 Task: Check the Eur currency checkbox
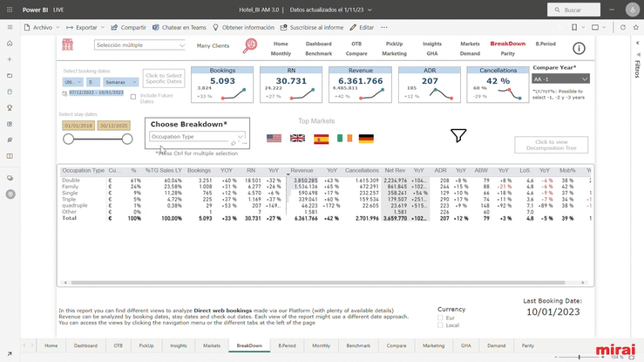440,318
